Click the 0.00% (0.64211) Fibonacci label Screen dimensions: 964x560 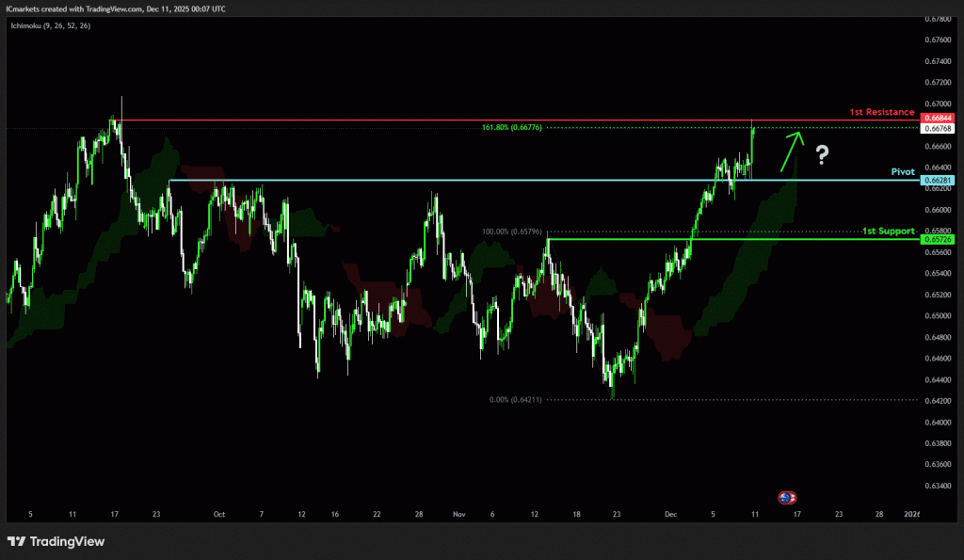516,399
